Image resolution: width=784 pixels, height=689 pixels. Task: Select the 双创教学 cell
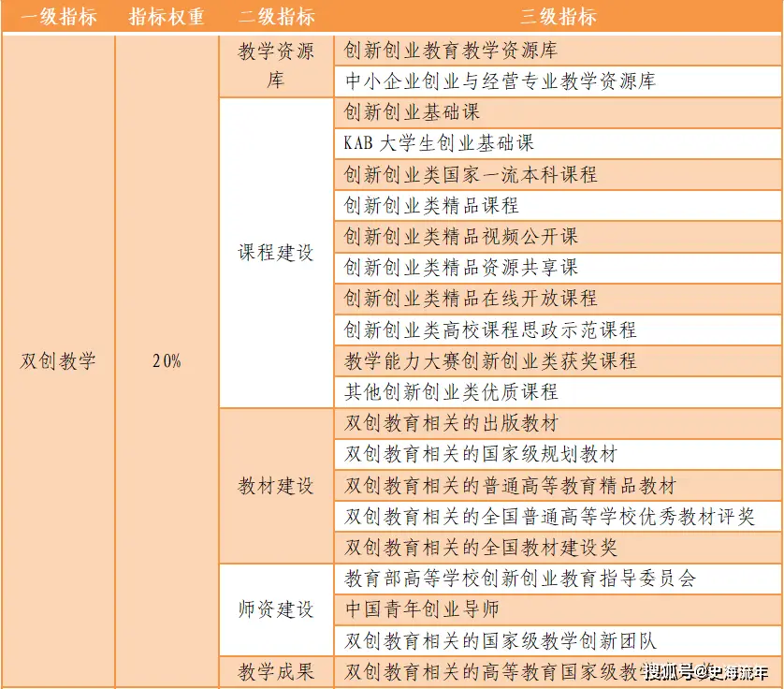(58, 360)
